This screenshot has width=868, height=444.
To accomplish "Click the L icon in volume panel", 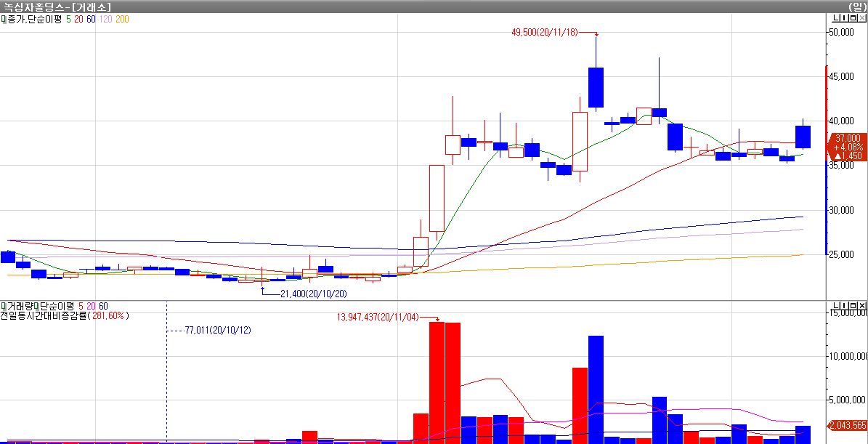I will (836, 305).
